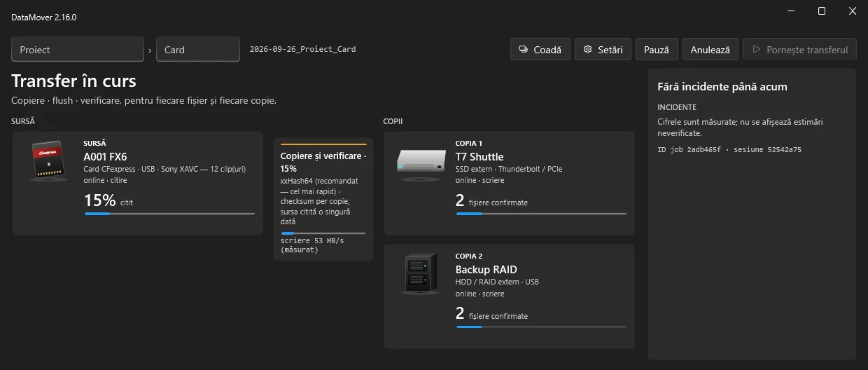Click the Card name field

click(198, 50)
